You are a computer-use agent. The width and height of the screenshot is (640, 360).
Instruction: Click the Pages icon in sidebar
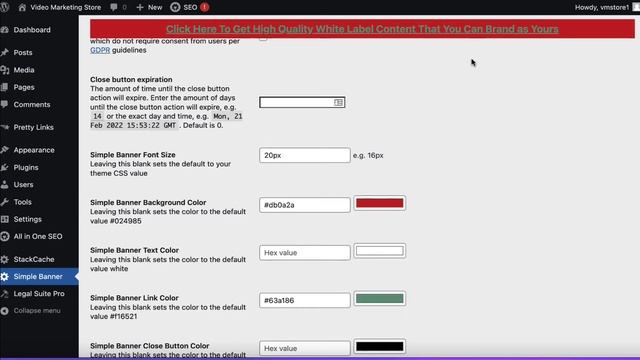[x=4, y=87]
